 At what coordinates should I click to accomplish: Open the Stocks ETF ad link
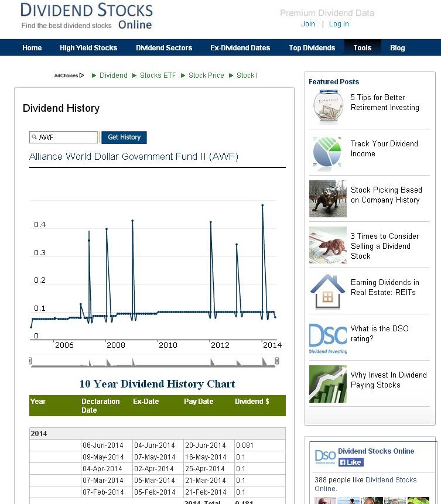tap(158, 75)
